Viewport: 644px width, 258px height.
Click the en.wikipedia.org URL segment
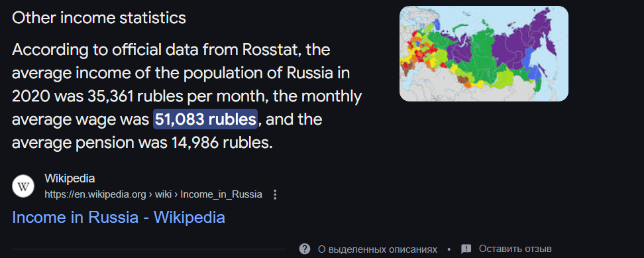95,195
